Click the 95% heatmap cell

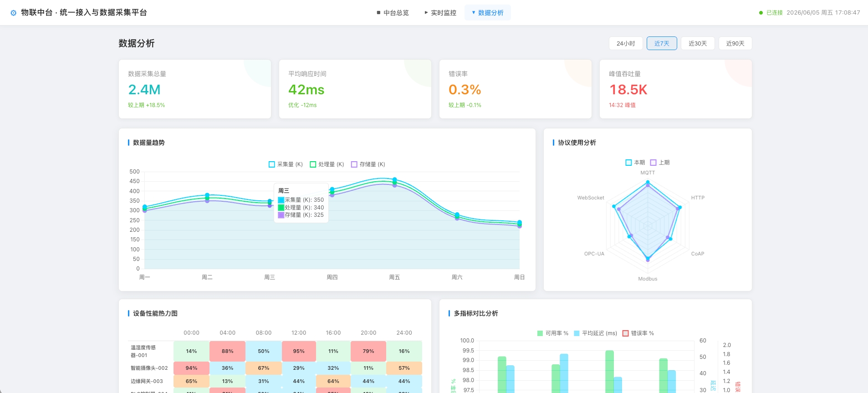point(299,351)
